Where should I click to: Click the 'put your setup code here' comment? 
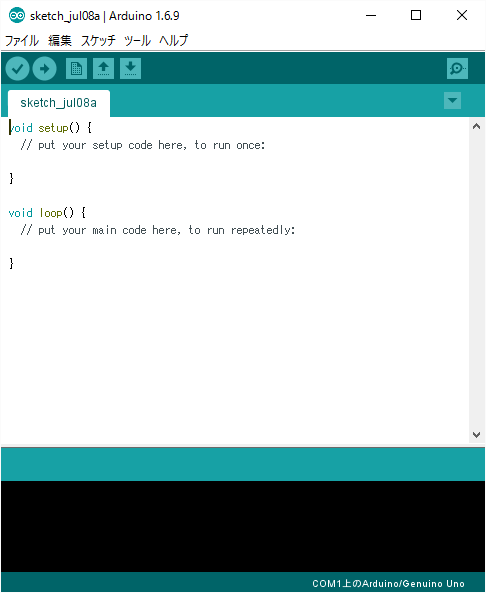143,145
